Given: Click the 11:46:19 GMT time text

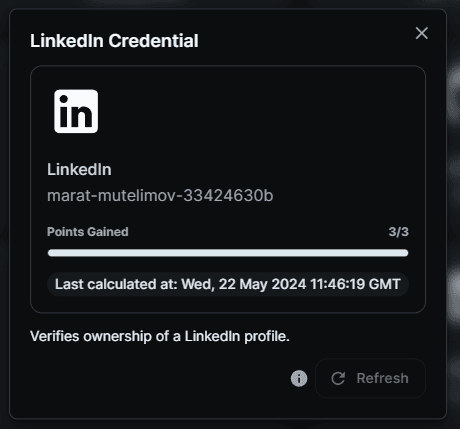Looking at the screenshot, I should [355, 284].
